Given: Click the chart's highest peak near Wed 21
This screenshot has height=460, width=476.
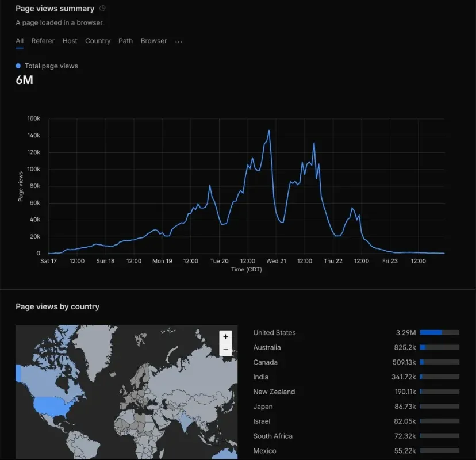Looking at the screenshot, I should pyautogui.click(x=268, y=131).
